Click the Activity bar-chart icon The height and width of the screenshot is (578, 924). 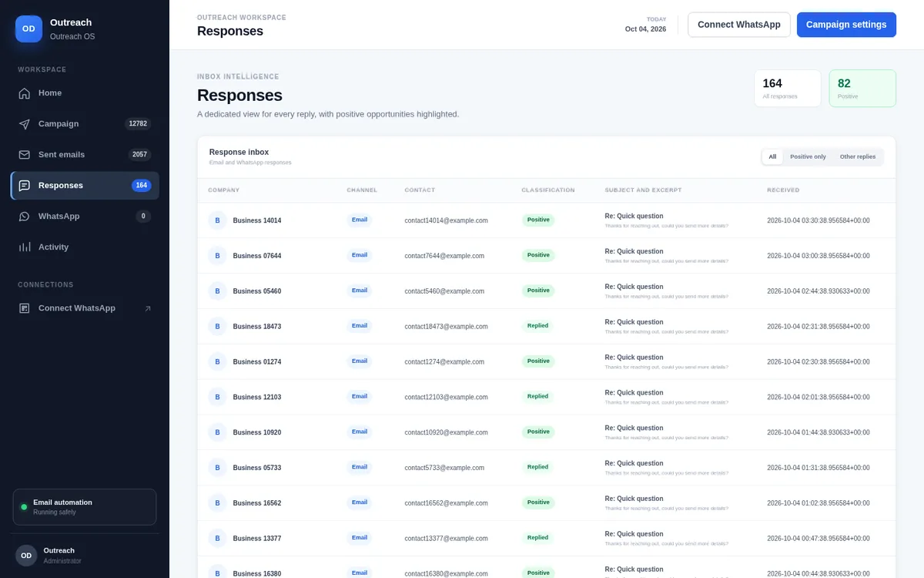click(x=25, y=247)
